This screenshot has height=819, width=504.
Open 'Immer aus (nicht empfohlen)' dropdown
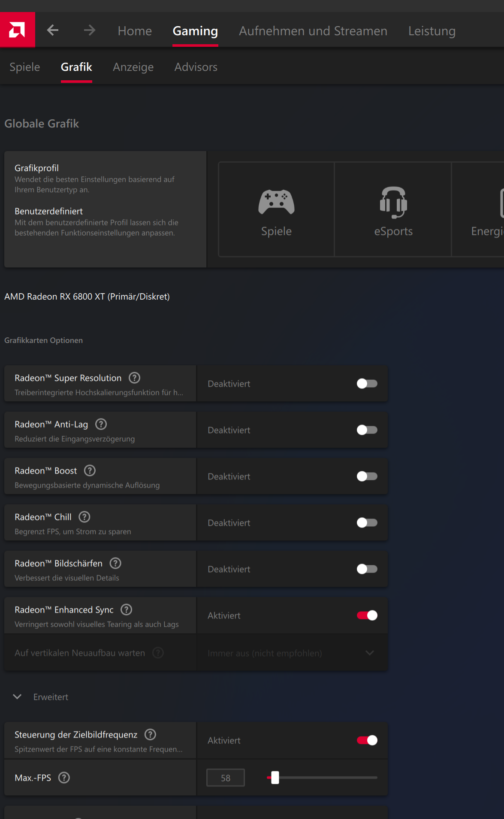(x=292, y=653)
